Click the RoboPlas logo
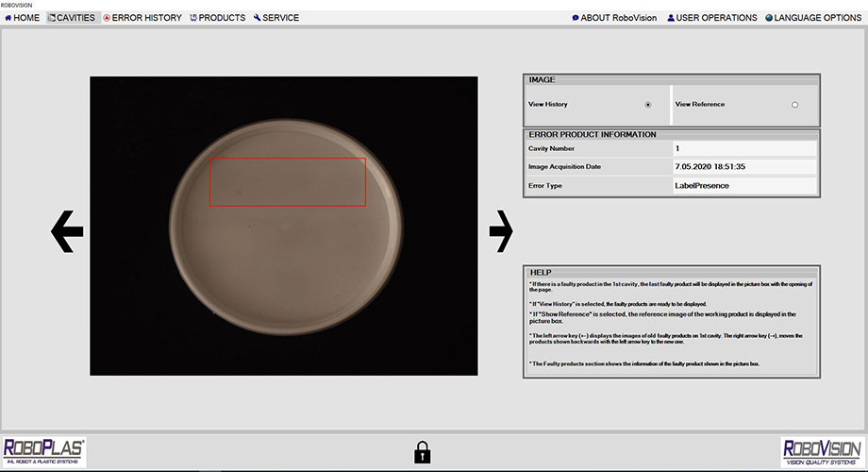 tap(44, 452)
